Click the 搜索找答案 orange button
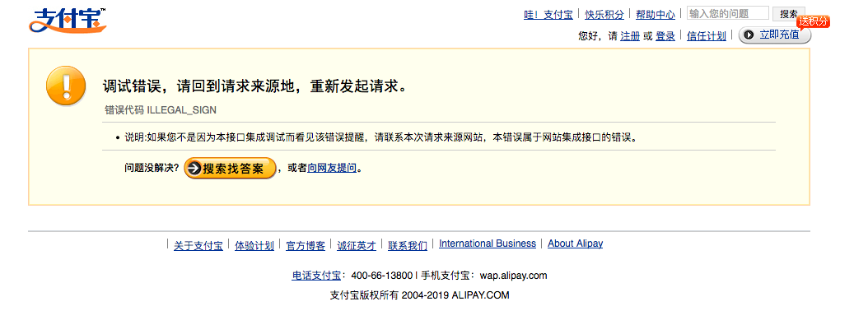This screenshot has height=334, width=868. point(230,169)
